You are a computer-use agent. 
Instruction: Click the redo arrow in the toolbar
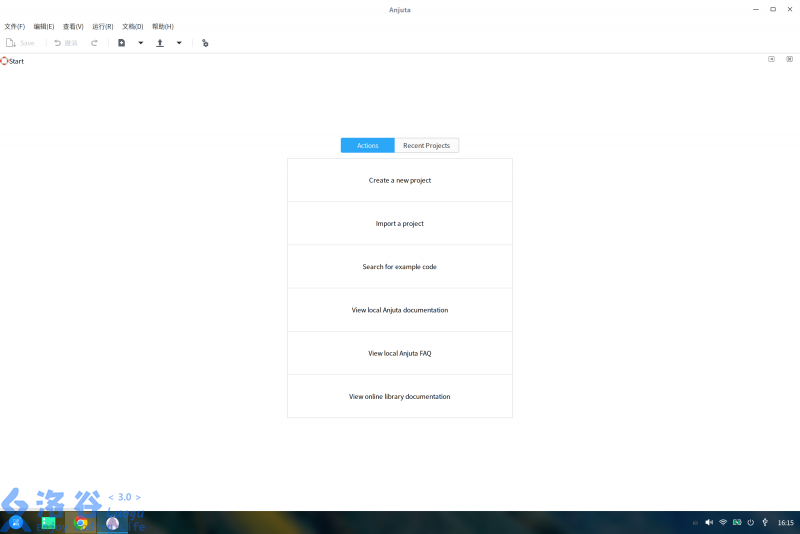pyautogui.click(x=95, y=43)
